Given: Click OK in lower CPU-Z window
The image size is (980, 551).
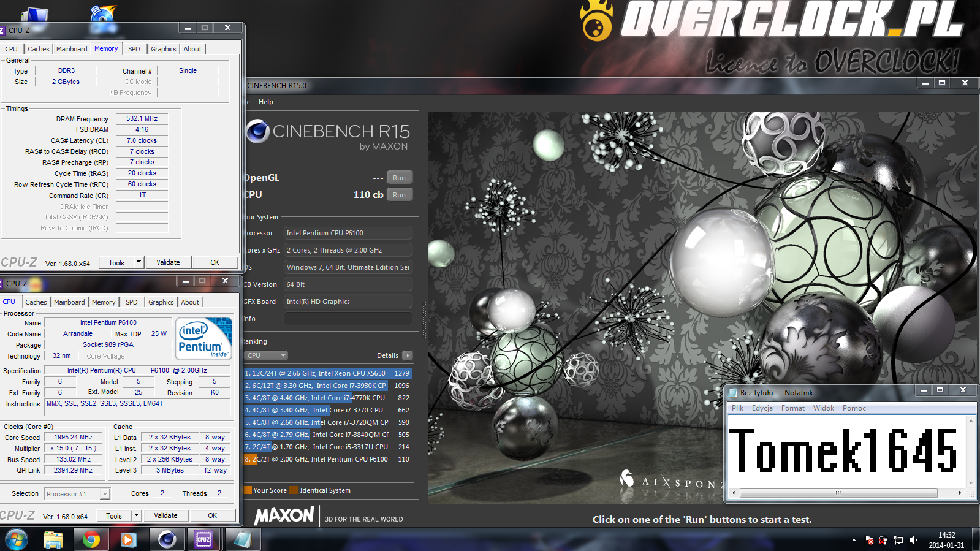Looking at the screenshot, I should click(213, 515).
